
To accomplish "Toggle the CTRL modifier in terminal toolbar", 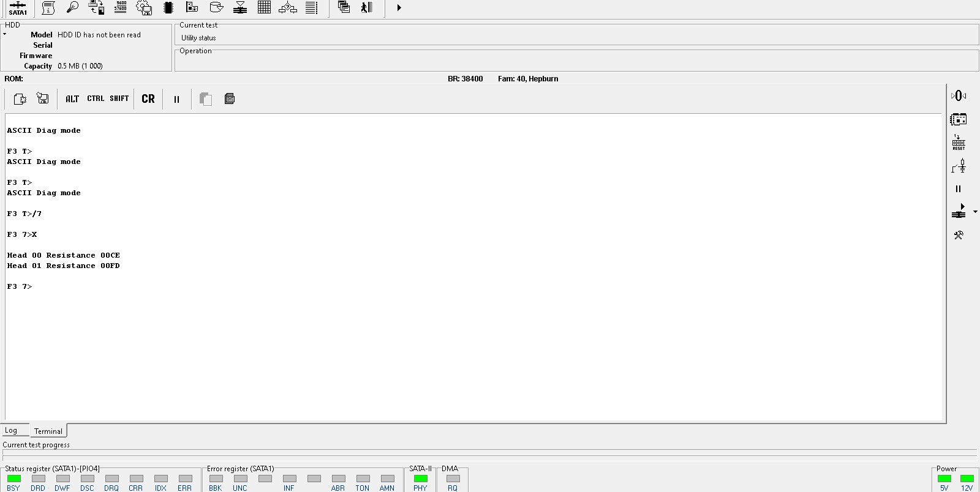I will 96,99.
